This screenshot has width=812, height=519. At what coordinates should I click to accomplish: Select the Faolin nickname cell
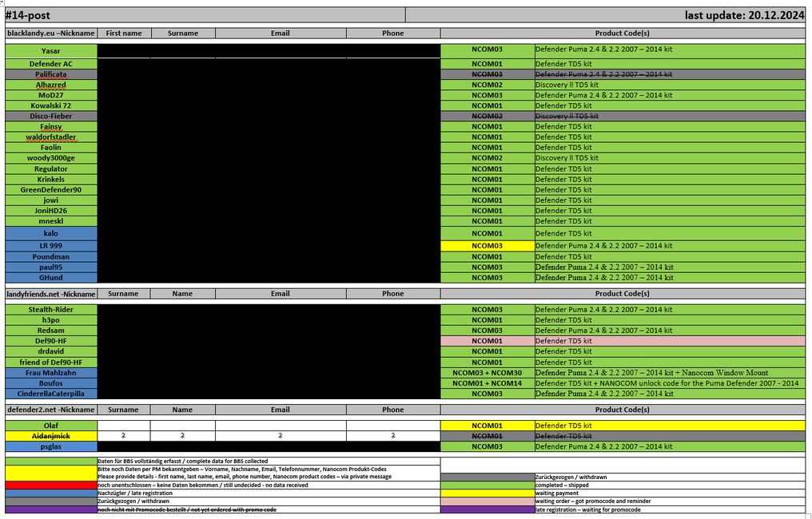pos(51,148)
